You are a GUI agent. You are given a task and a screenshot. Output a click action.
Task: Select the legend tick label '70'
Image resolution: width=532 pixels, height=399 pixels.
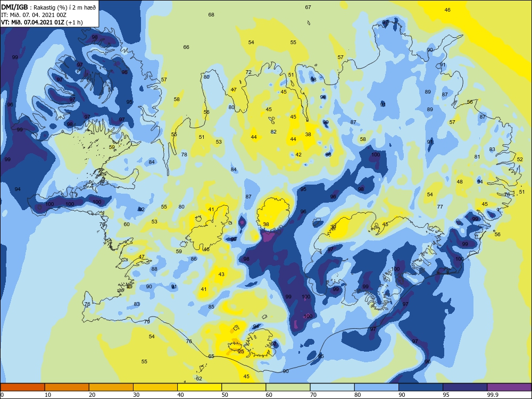tap(313, 395)
